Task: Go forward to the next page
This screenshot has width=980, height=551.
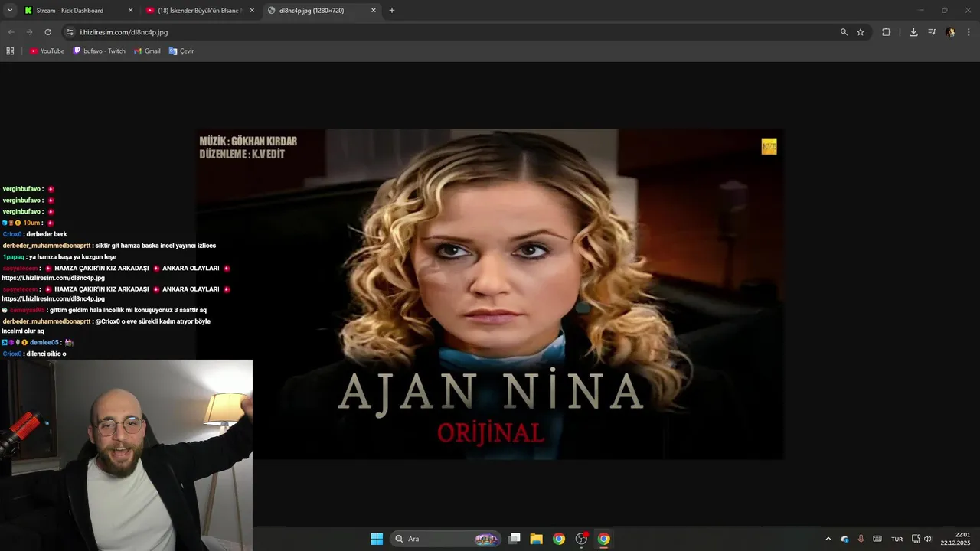Action: [29, 32]
